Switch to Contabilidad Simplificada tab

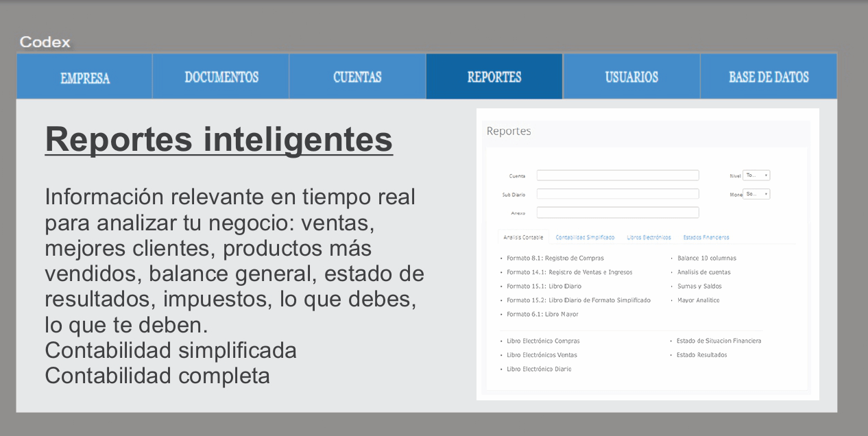coord(585,237)
